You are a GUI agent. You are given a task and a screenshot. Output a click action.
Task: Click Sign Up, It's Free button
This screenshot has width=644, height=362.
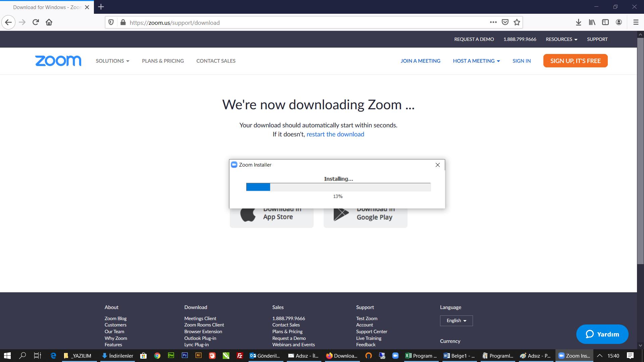pos(575,61)
